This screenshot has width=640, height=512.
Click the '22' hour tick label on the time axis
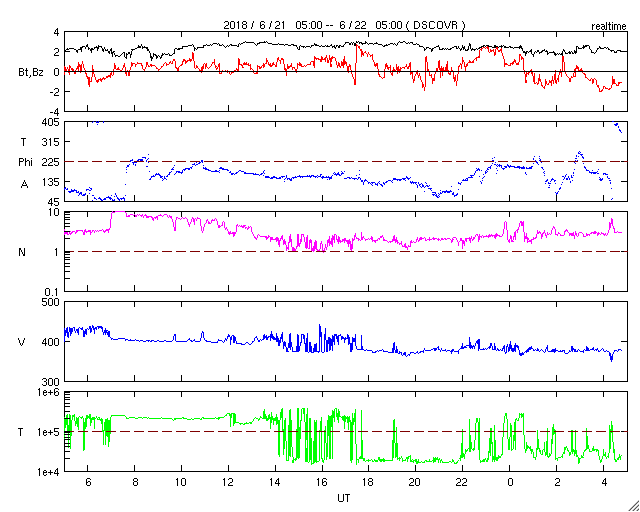click(x=462, y=483)
